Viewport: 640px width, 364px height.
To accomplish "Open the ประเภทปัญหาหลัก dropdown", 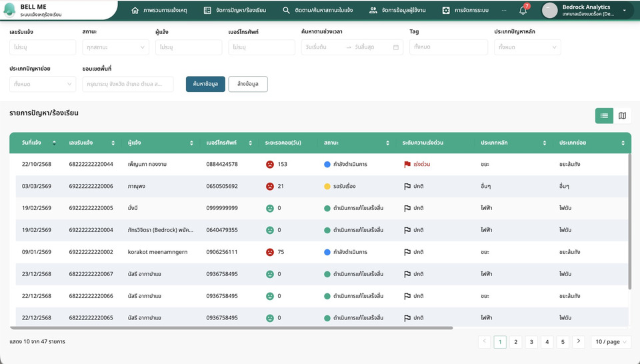I will coord(527,47).
